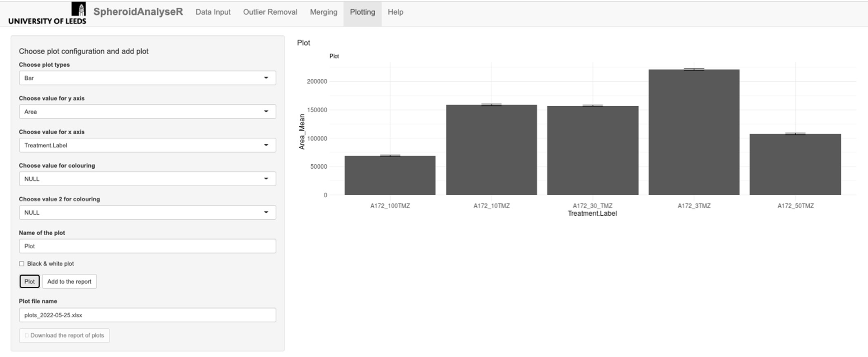This screenshot has height=357, width=868.
Task: Click the A172_100TMZ bar in chart
Action: pos(389,176)
